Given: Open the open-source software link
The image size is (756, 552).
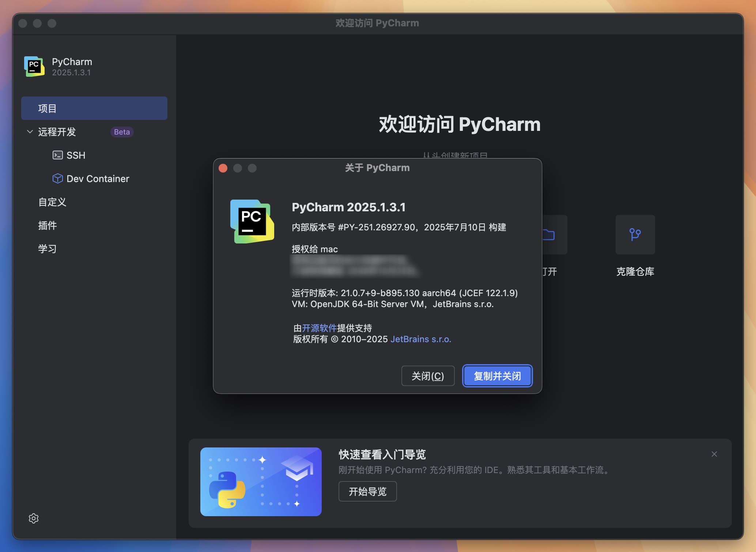Looking at the screenshot, I should 319,328.
